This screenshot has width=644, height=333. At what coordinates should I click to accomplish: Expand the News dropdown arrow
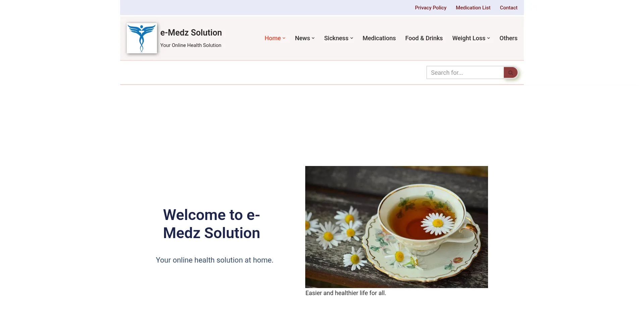pyautogui.click(x=313, y=38)
